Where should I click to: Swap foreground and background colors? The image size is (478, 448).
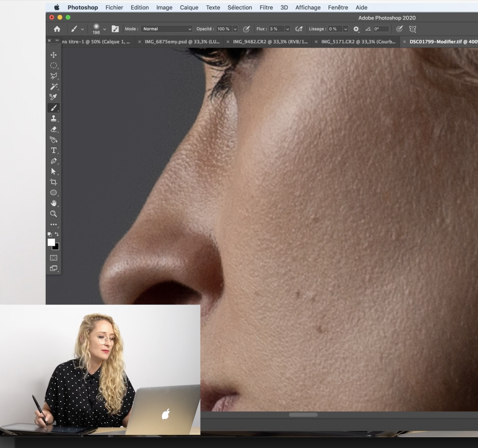[57, 234]
